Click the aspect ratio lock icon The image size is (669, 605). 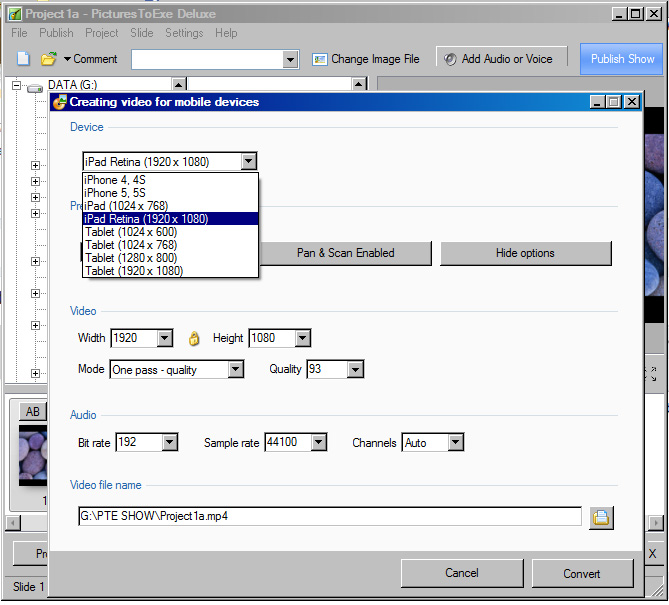click(x=194, y=338)
